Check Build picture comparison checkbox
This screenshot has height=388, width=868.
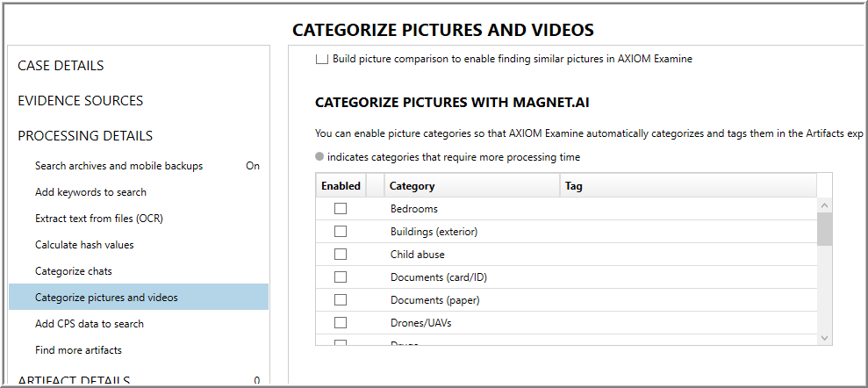point(321,59)
